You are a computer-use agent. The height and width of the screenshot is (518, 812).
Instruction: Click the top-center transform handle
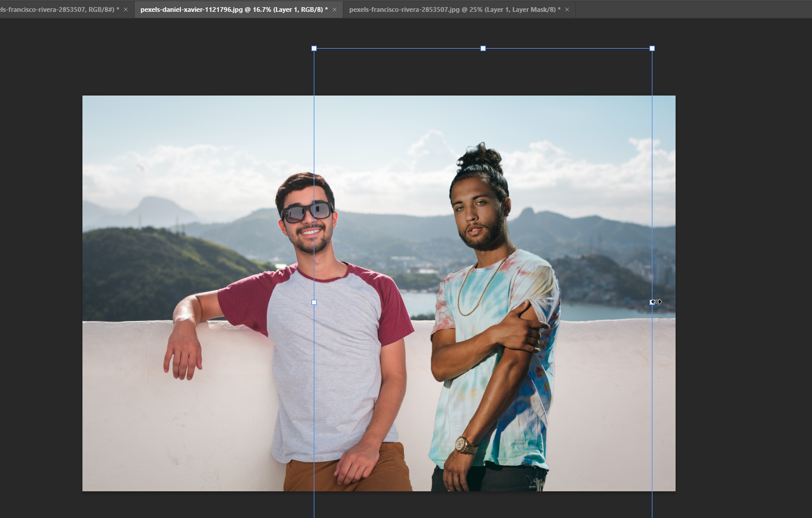(483, 48)
